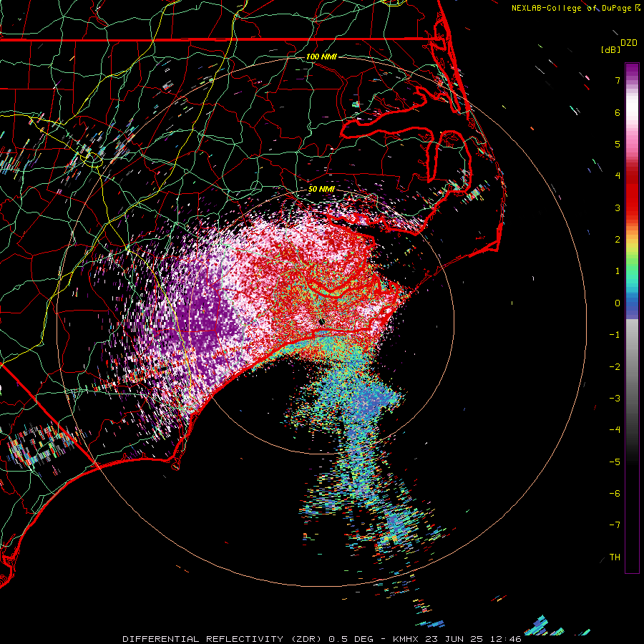This screenshot has height=644, width=644.
Task: Click the "-5" value on color scale
Action: tap(615, 462)
